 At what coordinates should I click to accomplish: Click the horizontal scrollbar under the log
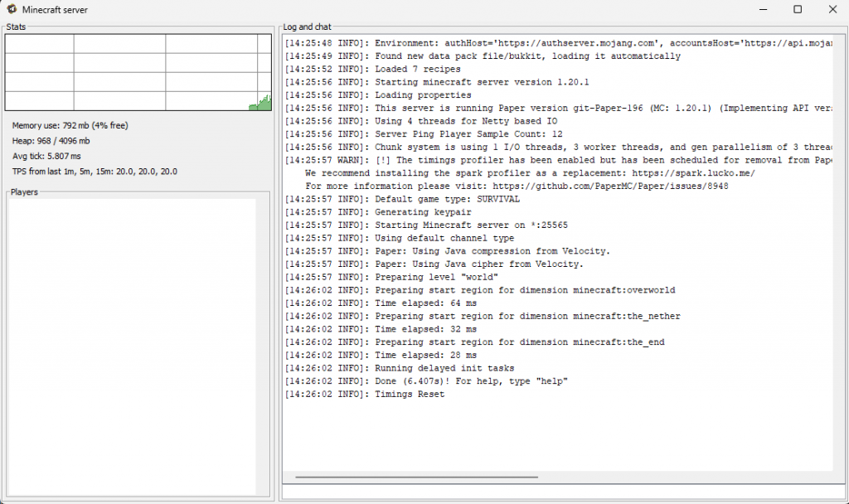[417, 477]
